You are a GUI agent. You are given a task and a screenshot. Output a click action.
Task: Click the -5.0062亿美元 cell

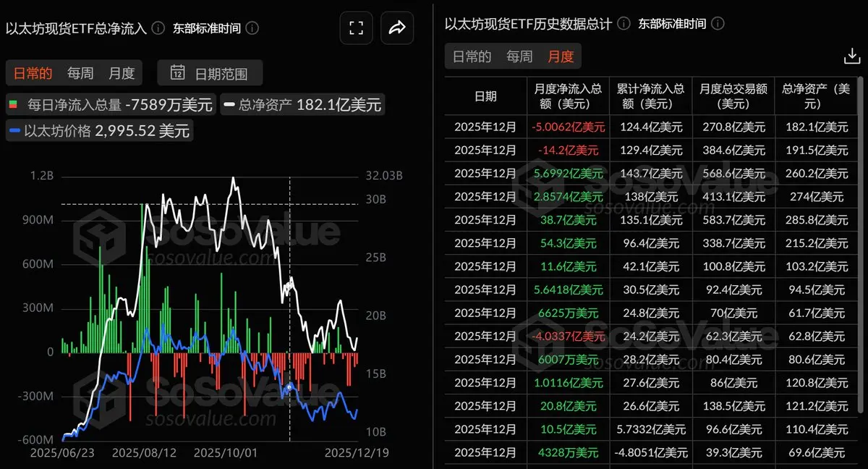tap(568, 127)
